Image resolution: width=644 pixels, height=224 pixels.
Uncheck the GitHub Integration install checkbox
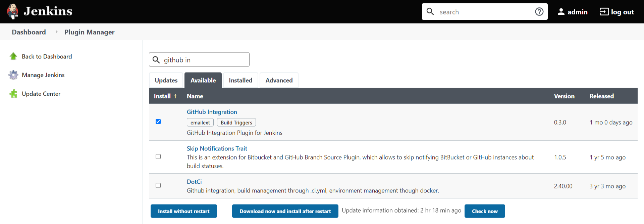pyautogui.click(x=158, y=122)
